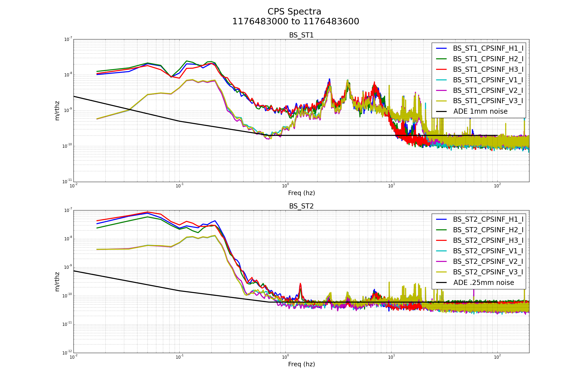
Task: Click the 'CPS Spectra' figure title
Action: coord(294,12)
